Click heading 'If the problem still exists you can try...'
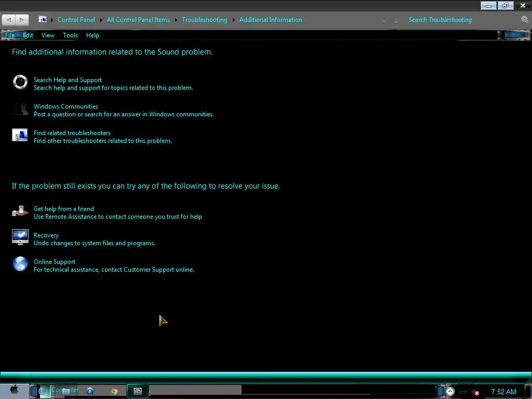This screenshot has height=399, width=532. [146, 186]
